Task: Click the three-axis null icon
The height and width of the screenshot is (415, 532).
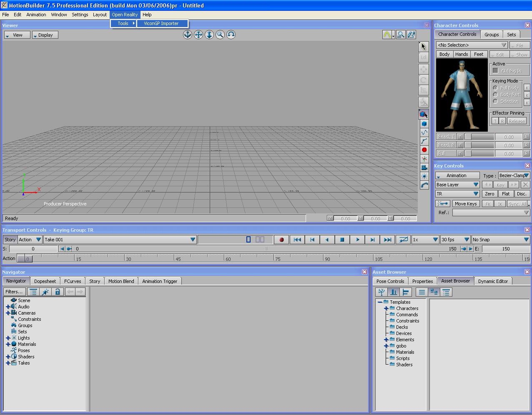Action: click(x=424, y=159)
